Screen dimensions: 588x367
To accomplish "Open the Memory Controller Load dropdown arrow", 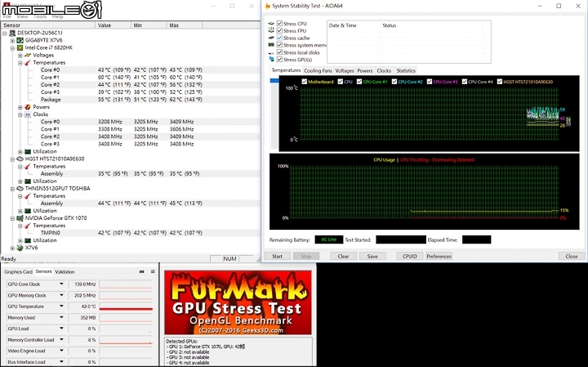I will (61, 339).
